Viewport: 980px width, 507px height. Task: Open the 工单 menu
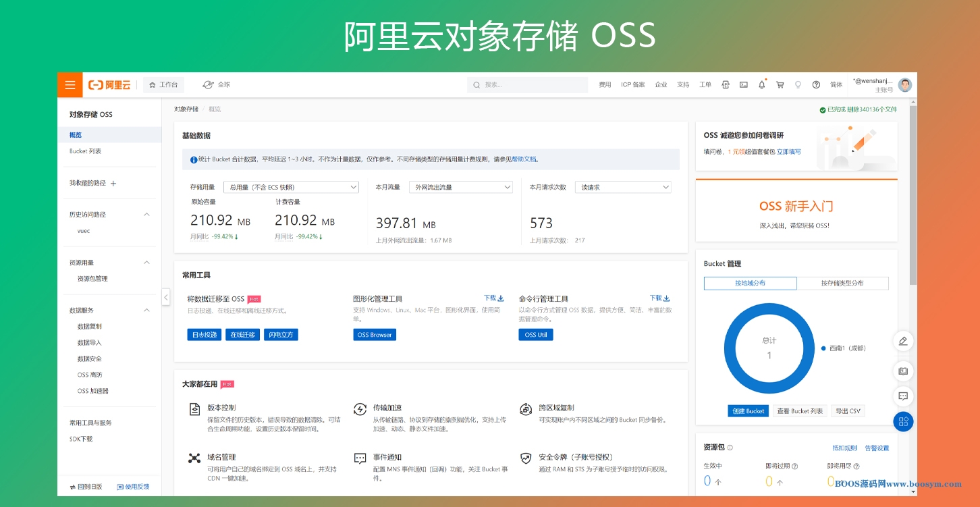coord(705,85)
